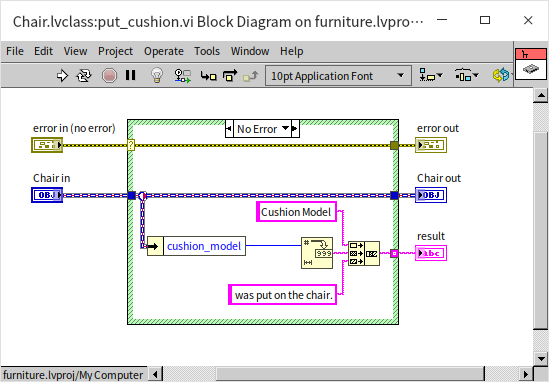This screenshot has height=382, width=549.
Task: Open the No Error case selector dropdown
Action: click(x=286, y=129)
